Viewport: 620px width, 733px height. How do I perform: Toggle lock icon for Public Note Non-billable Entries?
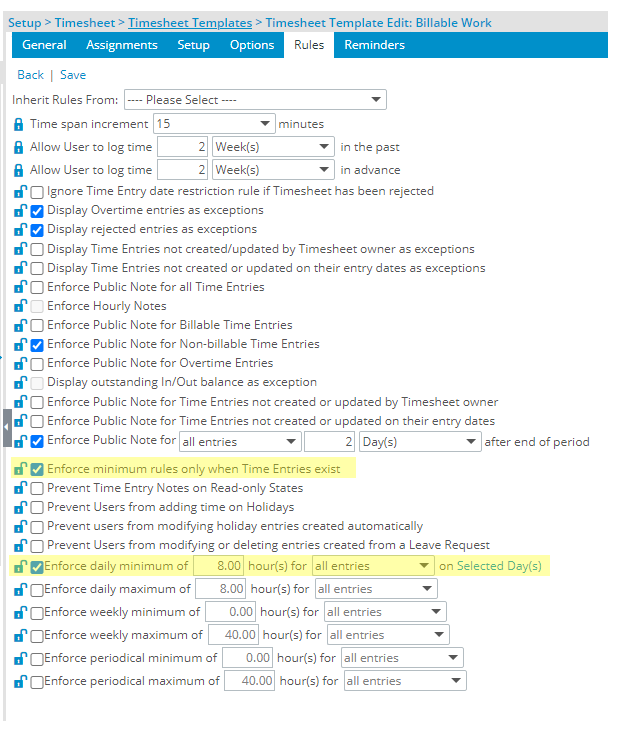click(x=20, y=345)
